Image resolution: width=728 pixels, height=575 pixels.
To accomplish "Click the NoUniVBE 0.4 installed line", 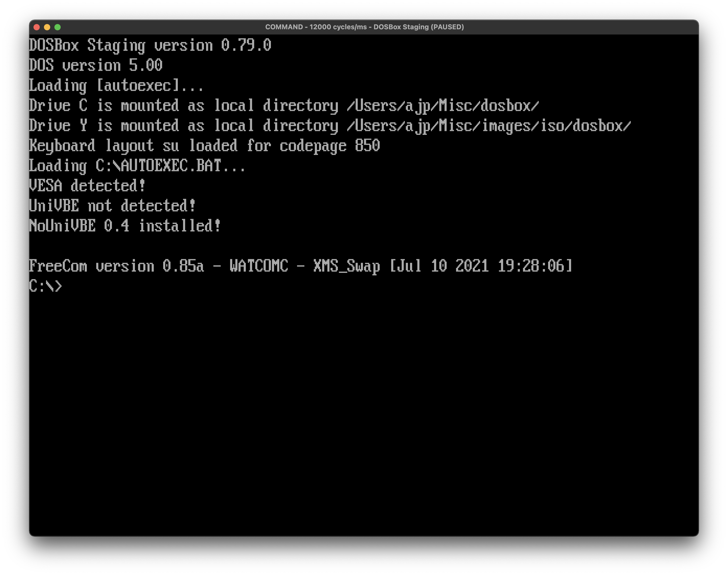I will pos(124,225).
